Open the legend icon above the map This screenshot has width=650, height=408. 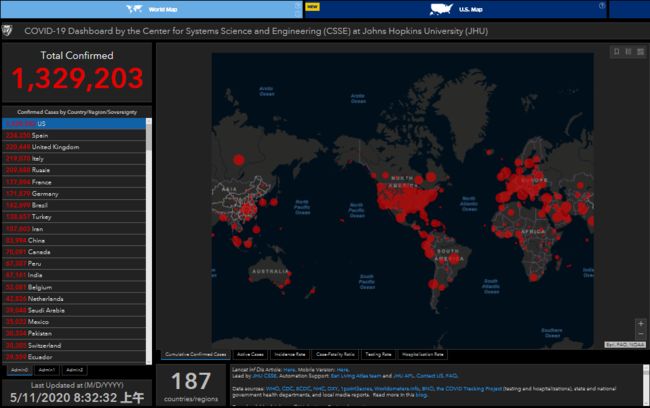(628, 51)
